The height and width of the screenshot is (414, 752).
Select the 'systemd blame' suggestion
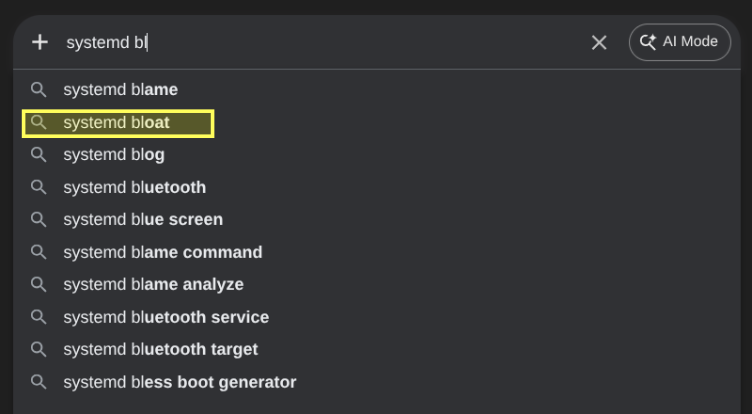pyautogui.click(x=120, y=90)
